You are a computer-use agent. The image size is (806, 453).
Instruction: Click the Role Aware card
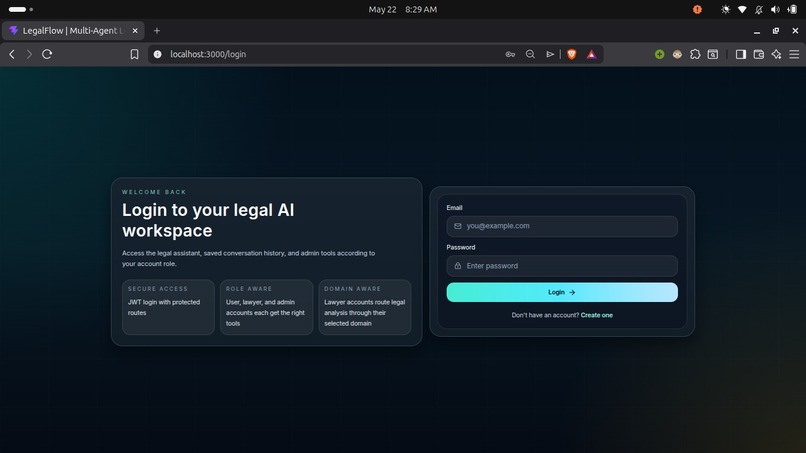[266, 307]
